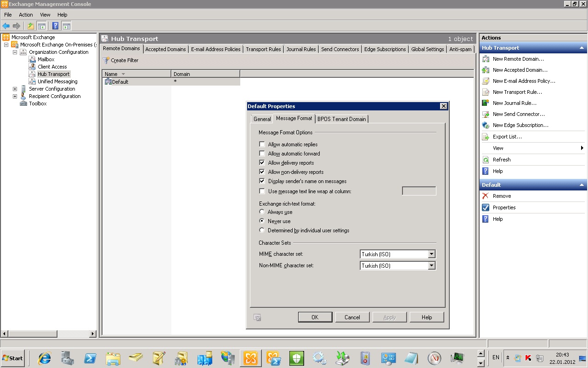Click the Properties checkmark icon

tap(486, 207)
